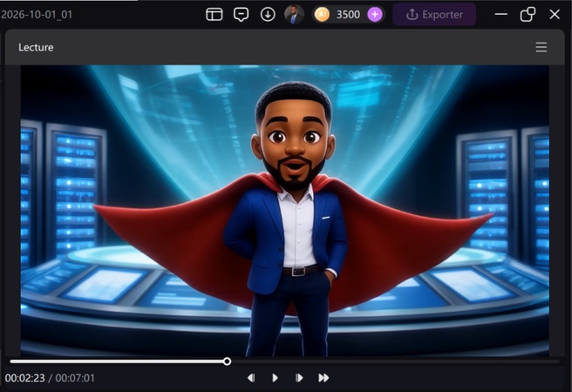Step forward one frame

(x=299, y=378)
